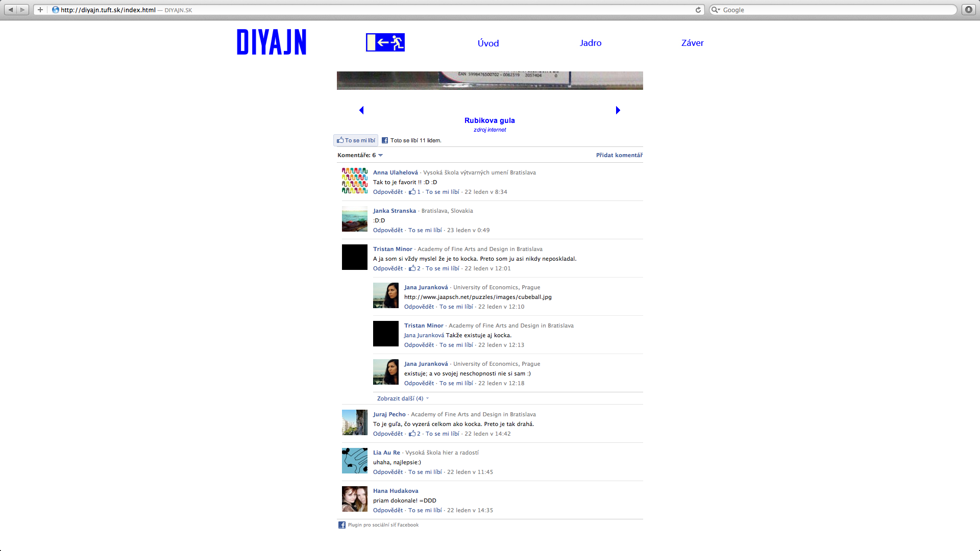Like Anna Ulahelová's comment
Screen dimensions: 980x551
442,192
